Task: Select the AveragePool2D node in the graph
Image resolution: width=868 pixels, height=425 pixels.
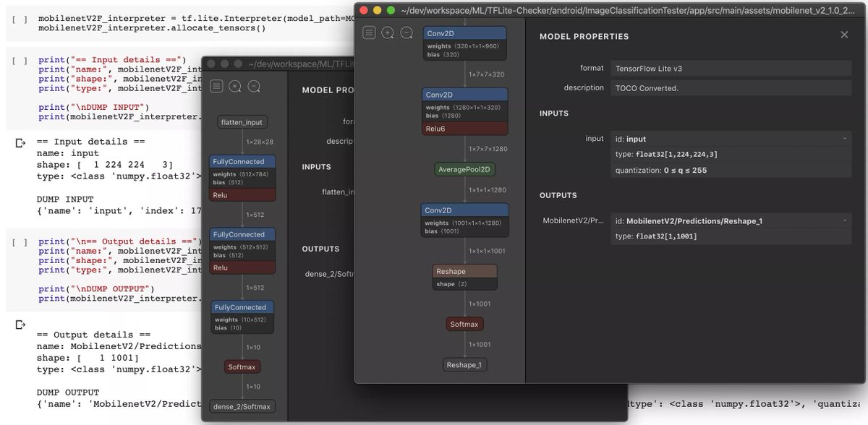Action: tap(464, 168)
